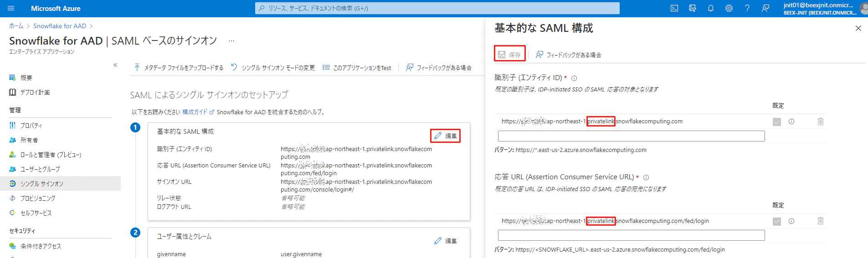Open the Snowflake for AAD breadcrumb

point(60,26)
